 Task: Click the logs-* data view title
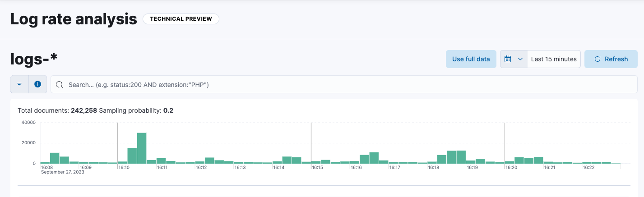click(34, 59)
